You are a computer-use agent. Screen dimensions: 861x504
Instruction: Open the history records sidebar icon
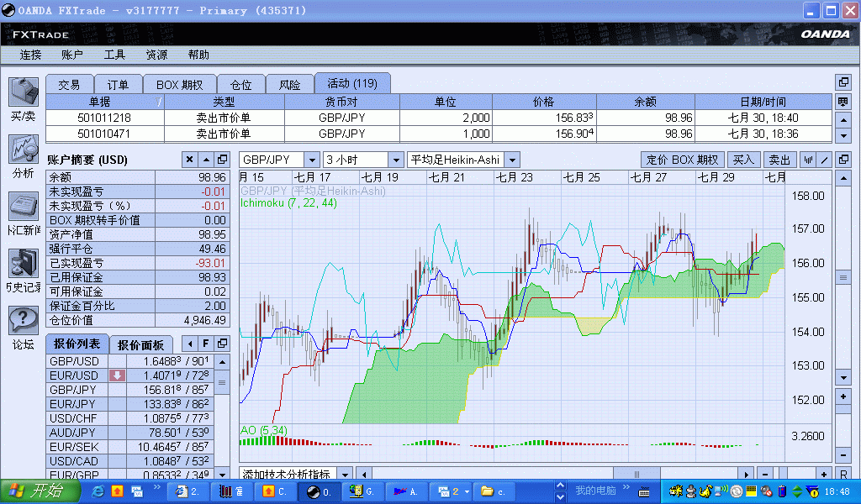pos(23,264)
